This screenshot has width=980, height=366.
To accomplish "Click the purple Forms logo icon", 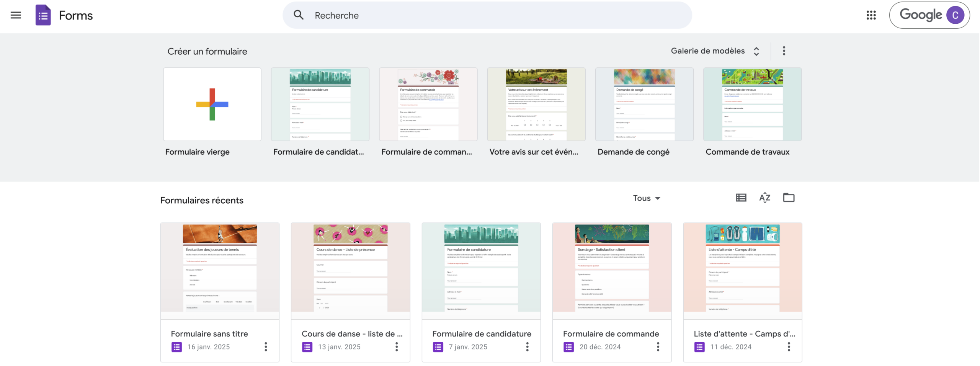I will click(43, 15).
